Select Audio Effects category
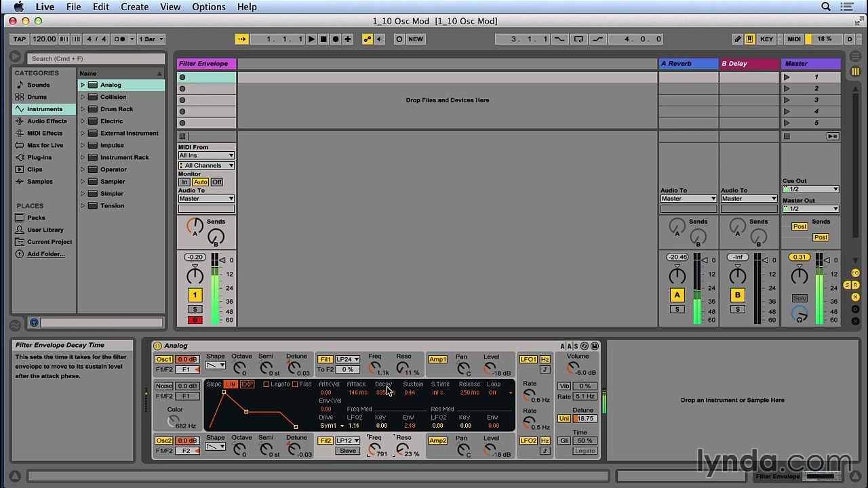The image size is (868, 488). [x=47, y=121]
